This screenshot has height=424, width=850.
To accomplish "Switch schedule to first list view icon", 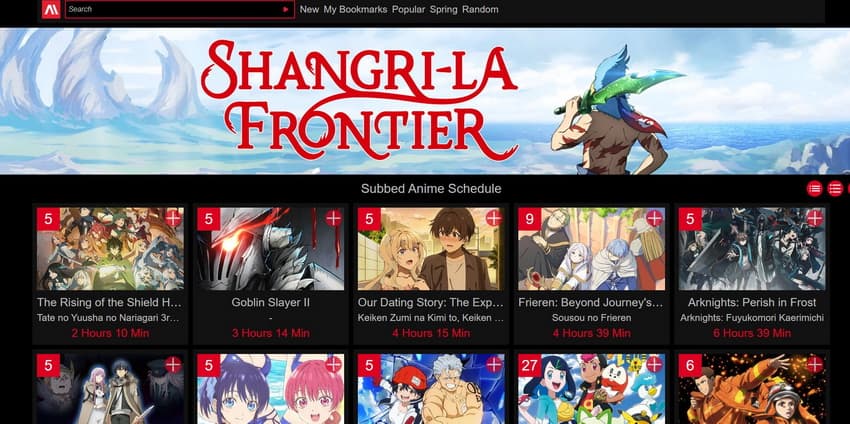I will [814, 189].
